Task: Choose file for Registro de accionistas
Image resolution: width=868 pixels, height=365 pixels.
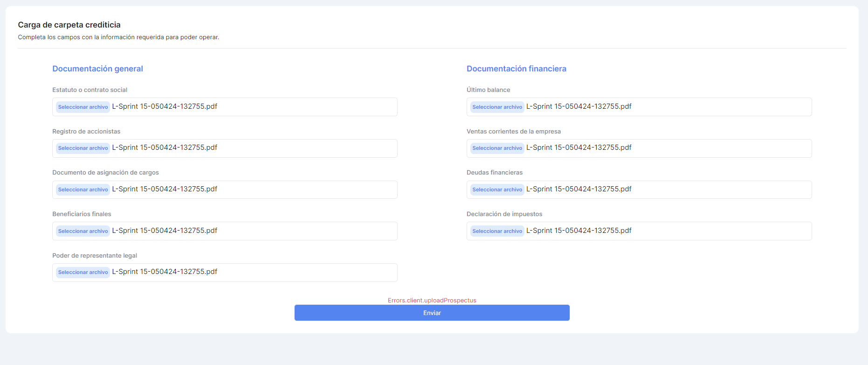Action: 83,148
